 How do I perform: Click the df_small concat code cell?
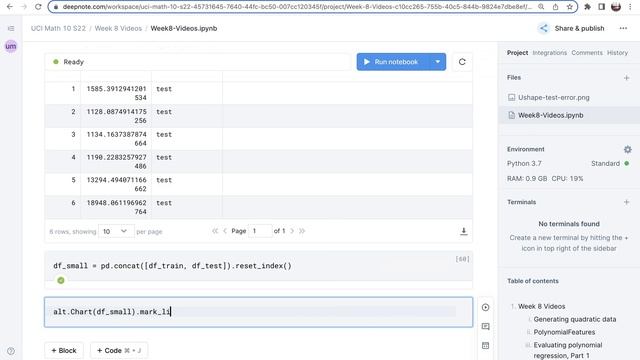[258, 266]
